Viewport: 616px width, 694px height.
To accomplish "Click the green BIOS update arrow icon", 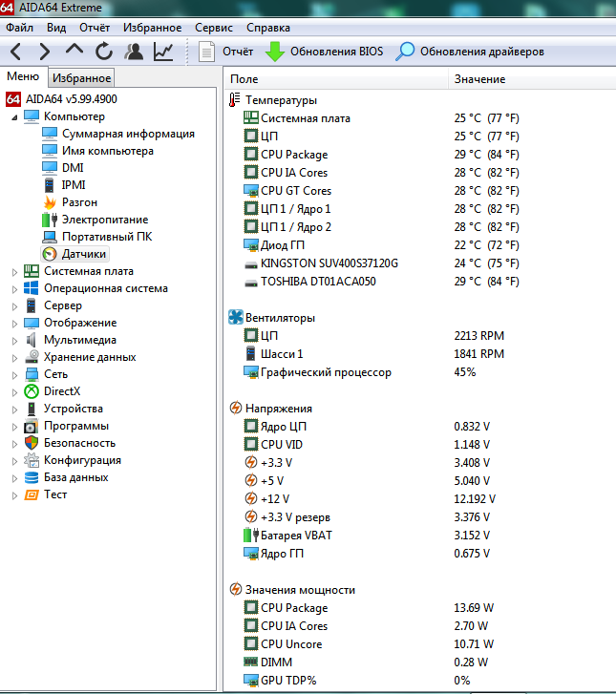I will [x=275, y=51].
